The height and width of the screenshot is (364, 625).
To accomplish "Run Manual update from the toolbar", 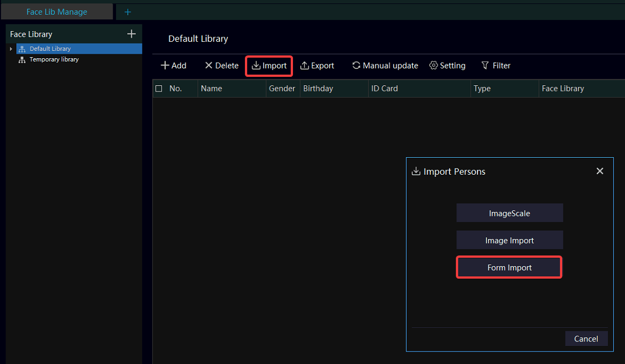I will 385,66.
